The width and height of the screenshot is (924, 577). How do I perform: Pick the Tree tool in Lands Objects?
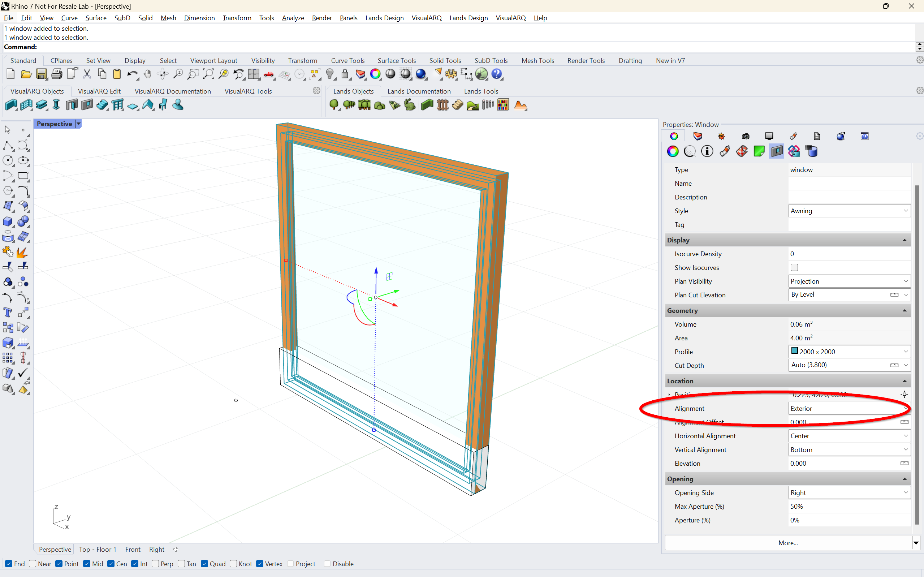point(334,105)
